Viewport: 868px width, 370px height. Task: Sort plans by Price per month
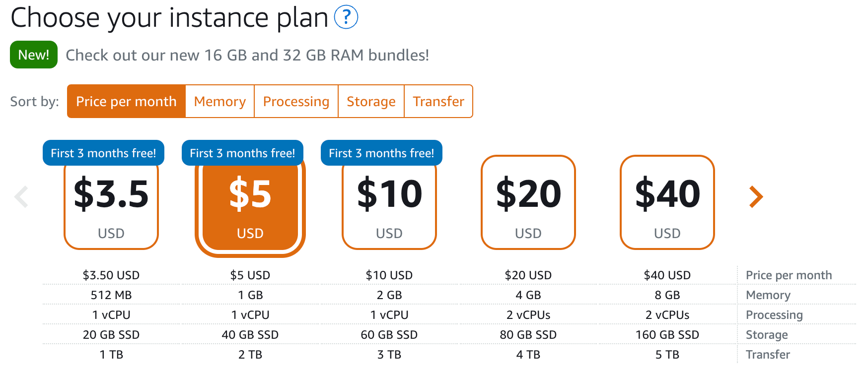click(126, 101)
